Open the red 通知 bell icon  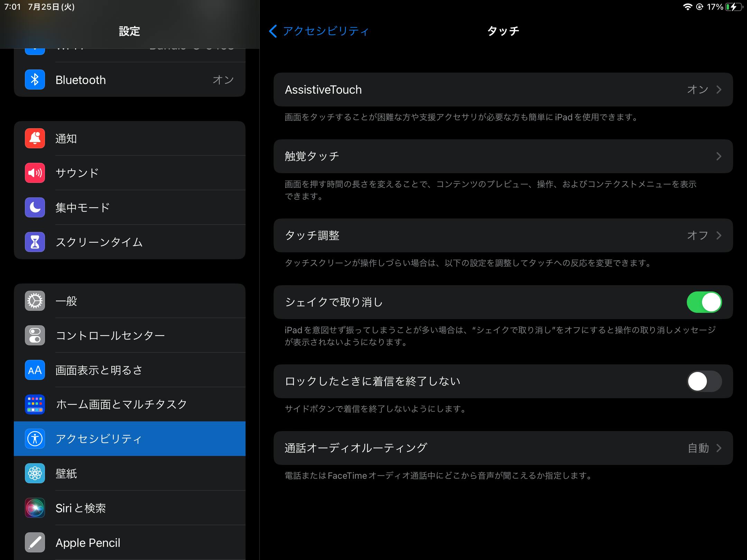coord(35,138)
